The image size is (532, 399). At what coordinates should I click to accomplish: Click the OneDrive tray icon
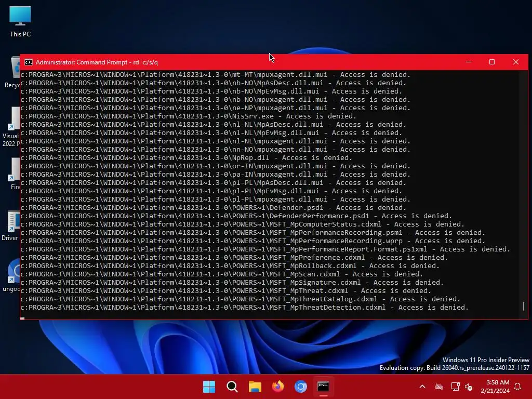(x=439, y=387)
